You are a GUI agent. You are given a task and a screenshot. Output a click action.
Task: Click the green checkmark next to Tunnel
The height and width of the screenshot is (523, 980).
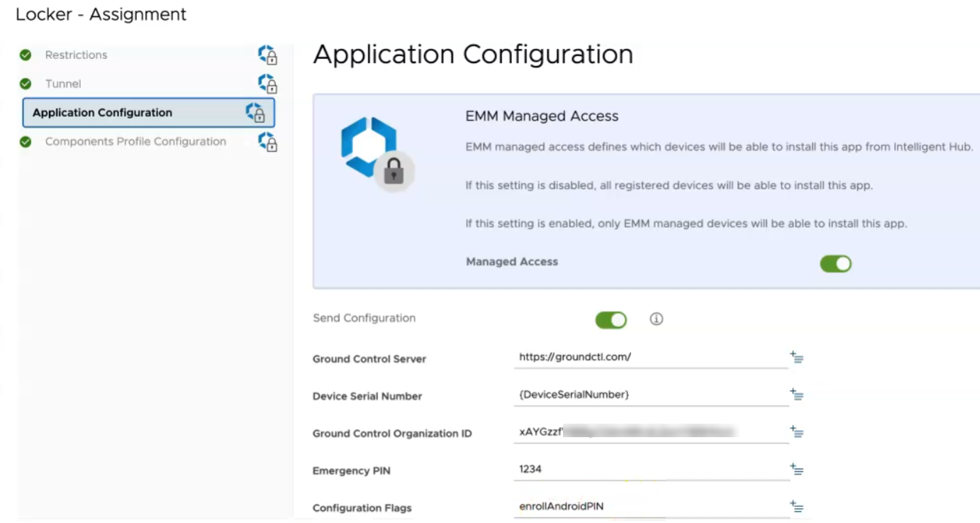coord(26,84)
